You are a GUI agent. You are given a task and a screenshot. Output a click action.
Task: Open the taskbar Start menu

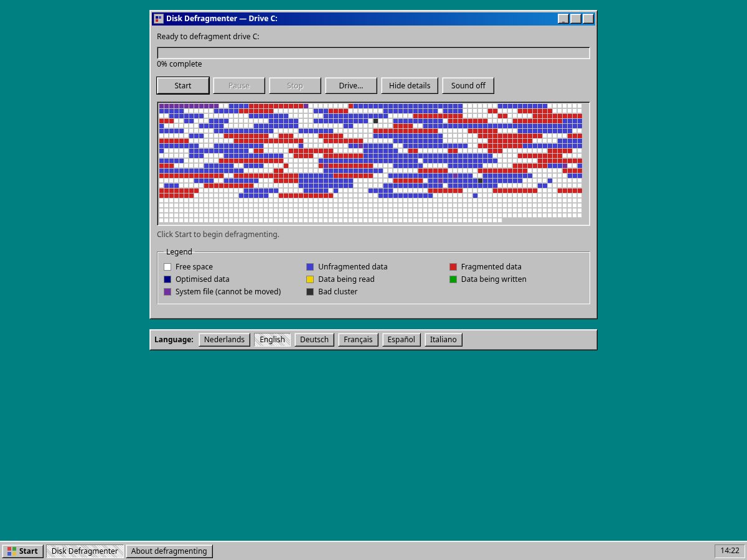click(x=23, y=551)
